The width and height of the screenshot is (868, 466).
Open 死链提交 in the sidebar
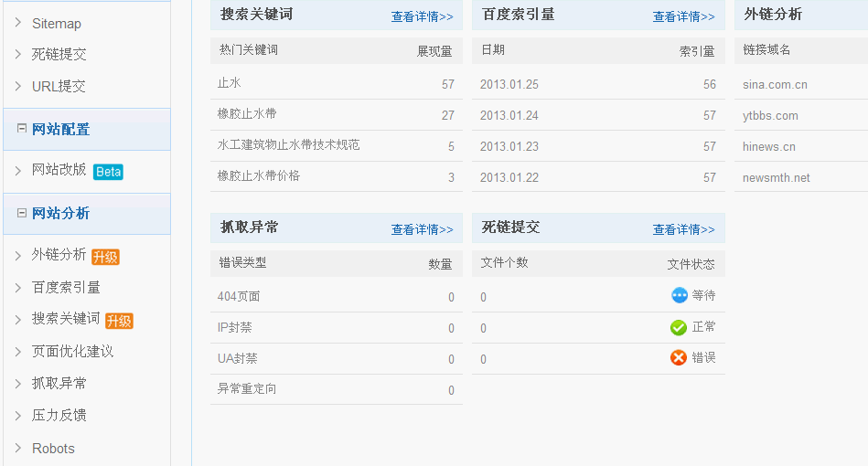pos(59,54)
